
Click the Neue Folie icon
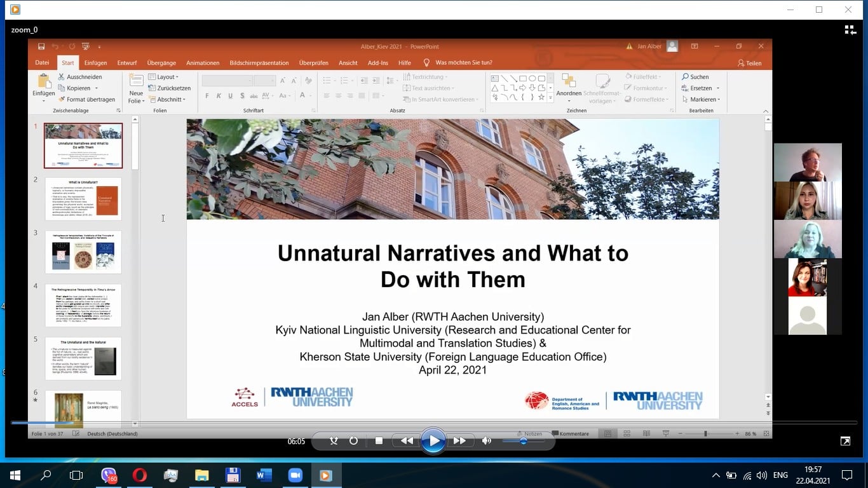[x=136, y=81]
